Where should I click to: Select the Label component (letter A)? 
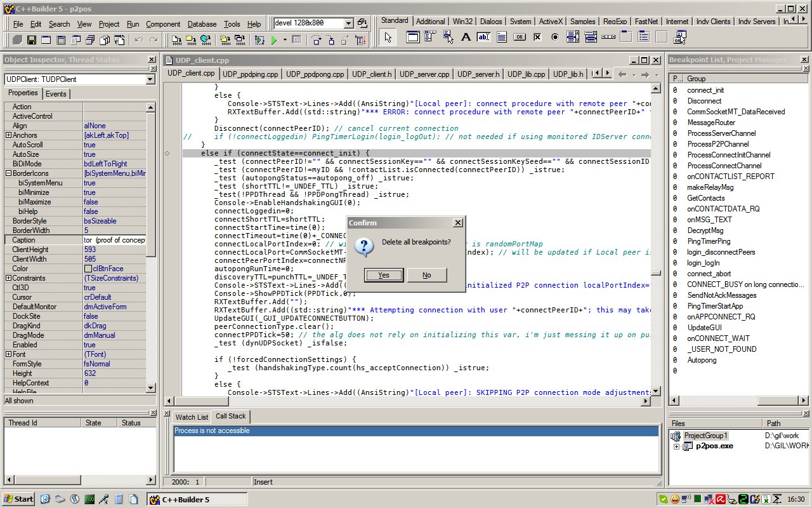pos(466,37)
